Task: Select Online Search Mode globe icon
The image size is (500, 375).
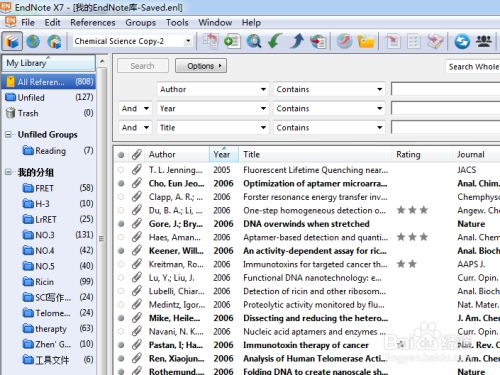Action: pos(33,41)
